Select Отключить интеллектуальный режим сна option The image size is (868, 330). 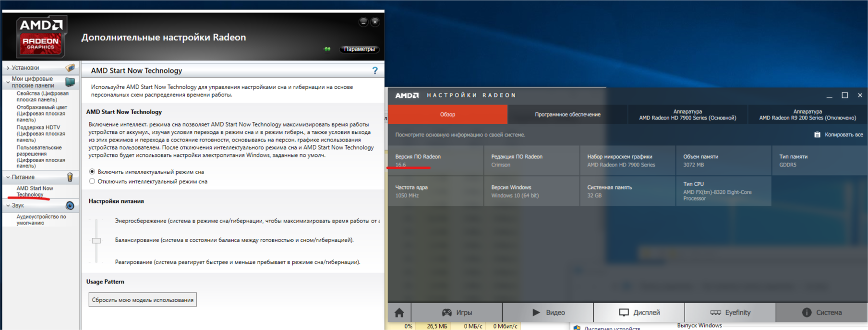92,181
